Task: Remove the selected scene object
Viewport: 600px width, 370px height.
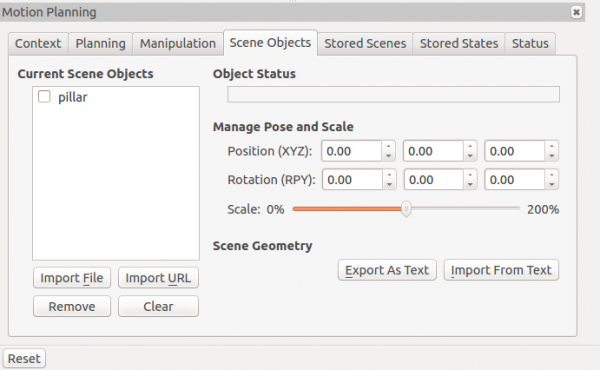Action: coord(72,306)
